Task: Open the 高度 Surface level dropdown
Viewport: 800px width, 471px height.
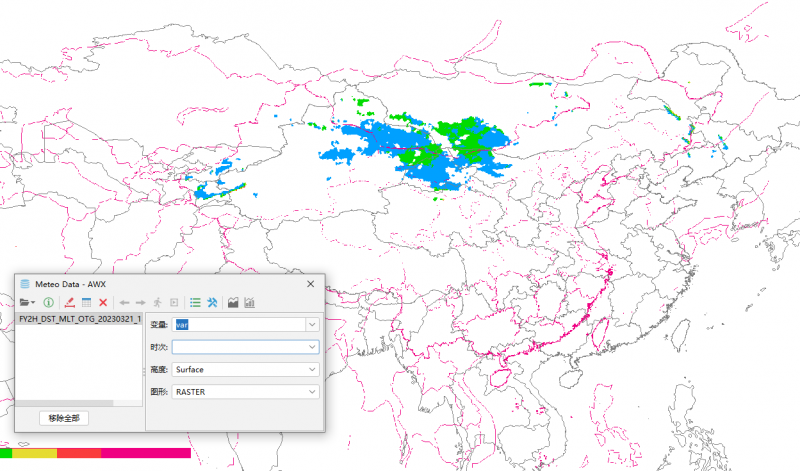Action: pos(313,370)
